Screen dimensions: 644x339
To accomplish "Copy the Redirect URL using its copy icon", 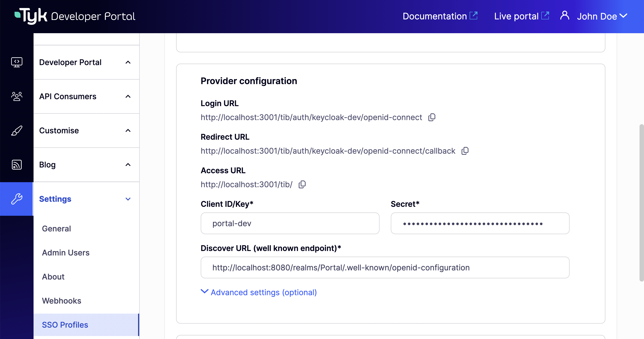I will coord(465,151).
